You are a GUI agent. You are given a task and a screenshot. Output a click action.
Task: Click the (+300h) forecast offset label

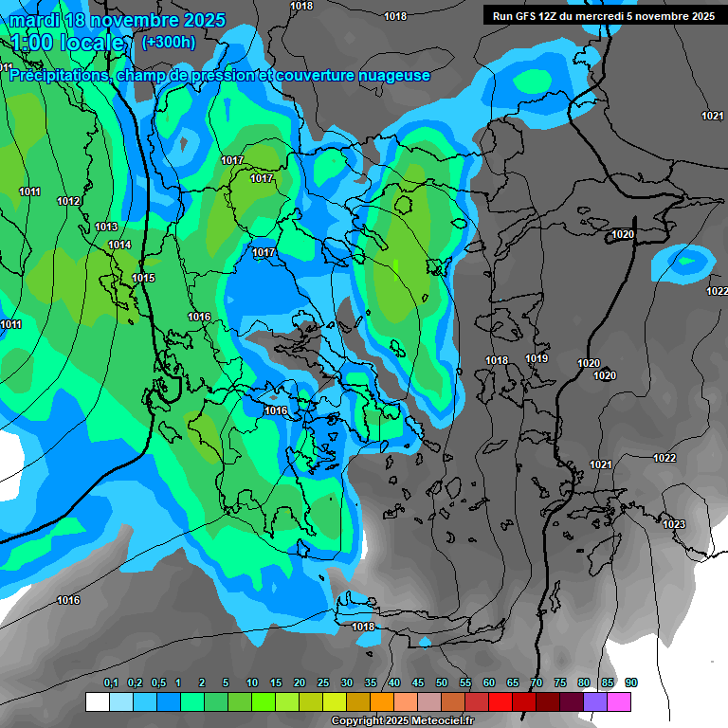(x=168, y=42)
